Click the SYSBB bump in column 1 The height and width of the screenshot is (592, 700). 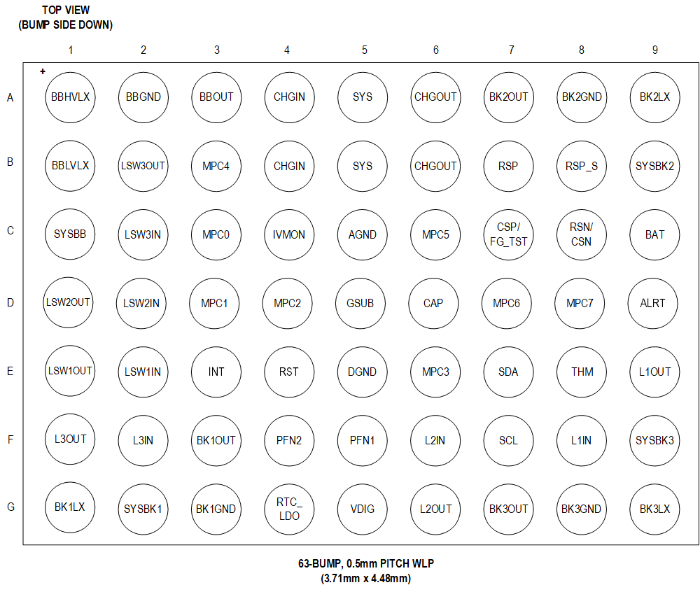tap(70, 234)
